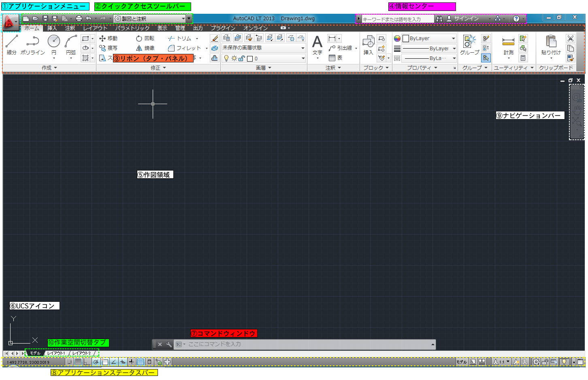Click the Plot (printer) icon in Quick Access toolbar
588x380 pixels.
point(79,19)
